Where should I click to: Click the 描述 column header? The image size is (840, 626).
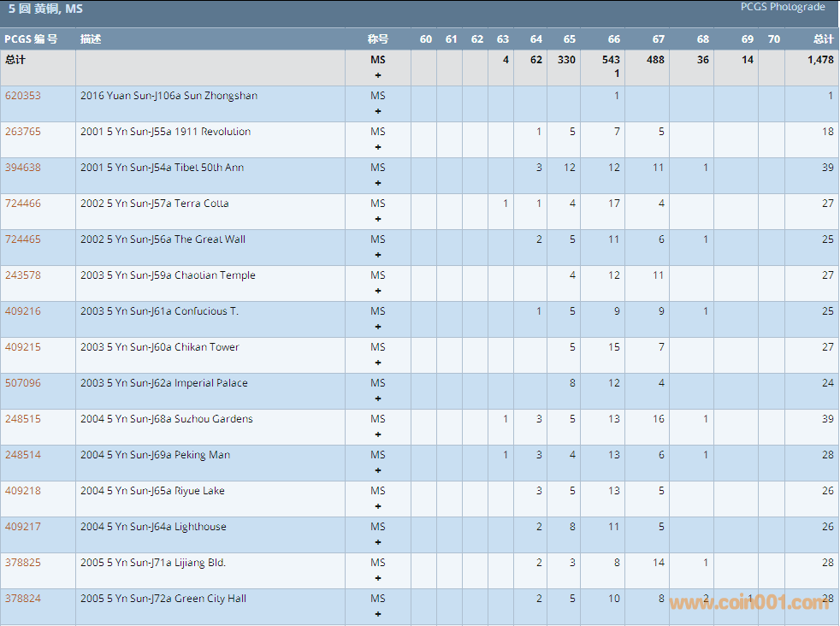91,39
